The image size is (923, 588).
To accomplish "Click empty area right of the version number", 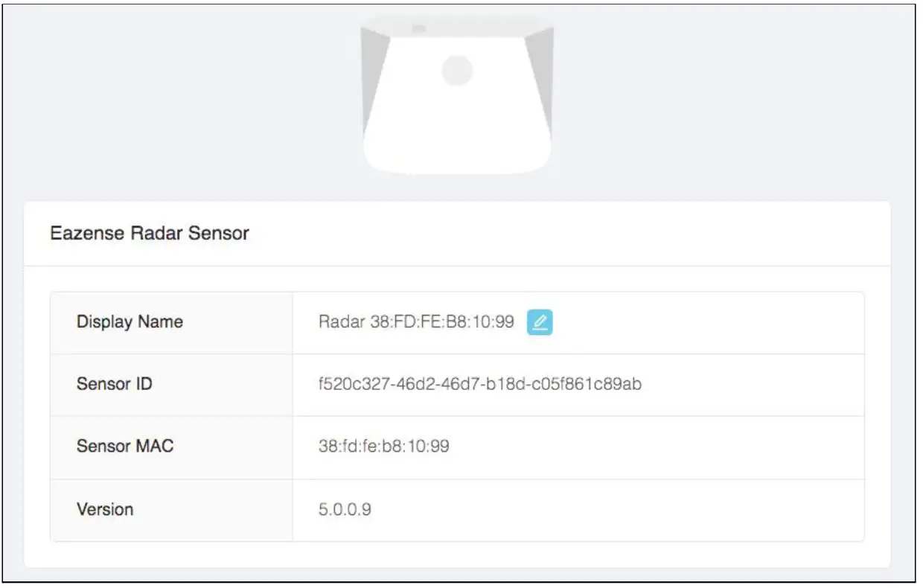I will [618, 511].
